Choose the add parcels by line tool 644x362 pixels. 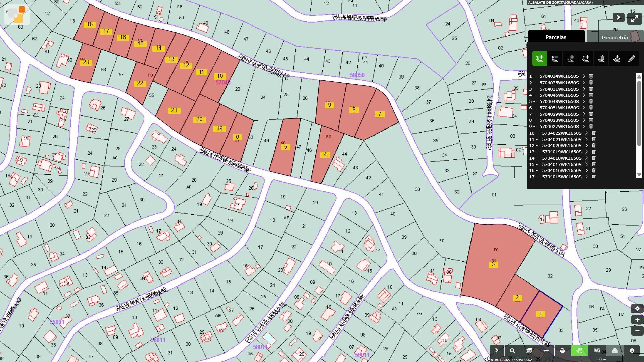pyautogui.click(x=586, y=59)
